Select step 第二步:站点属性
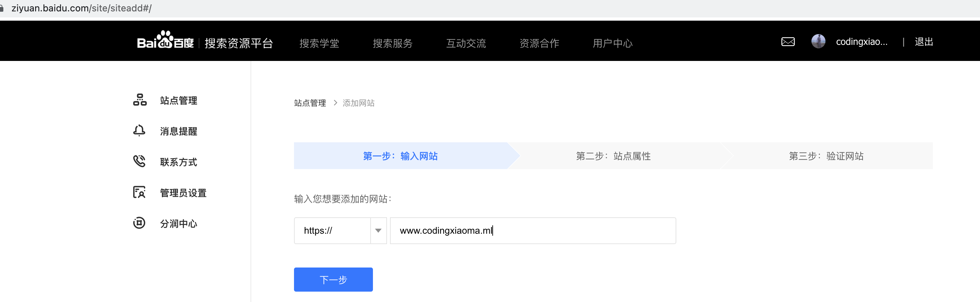This screenshot has width=980, height=302. [x=613, y=156]
